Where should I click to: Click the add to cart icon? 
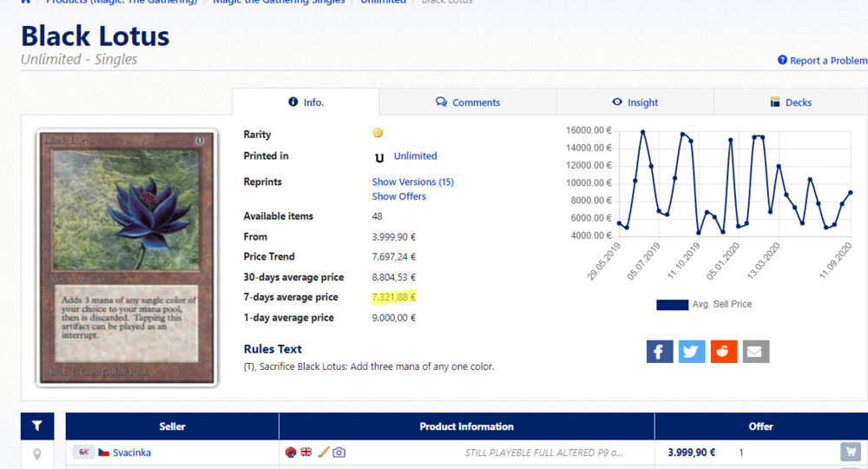pyautogui.click(x=851, y=452)
